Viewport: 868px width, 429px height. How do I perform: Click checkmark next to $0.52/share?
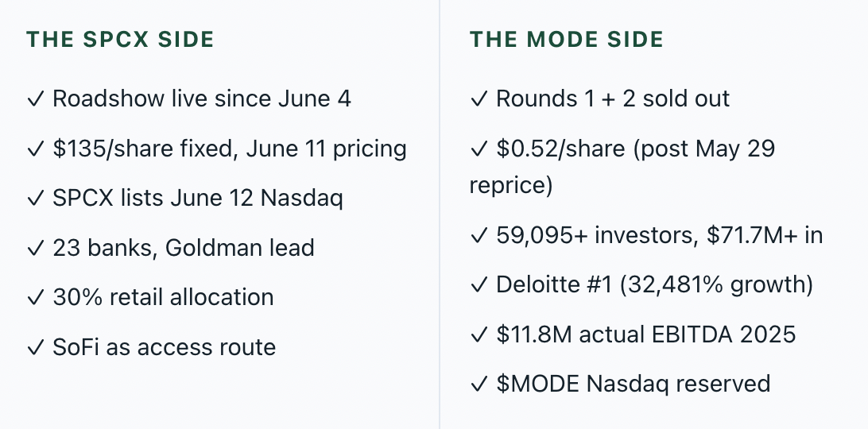(479, 149)
